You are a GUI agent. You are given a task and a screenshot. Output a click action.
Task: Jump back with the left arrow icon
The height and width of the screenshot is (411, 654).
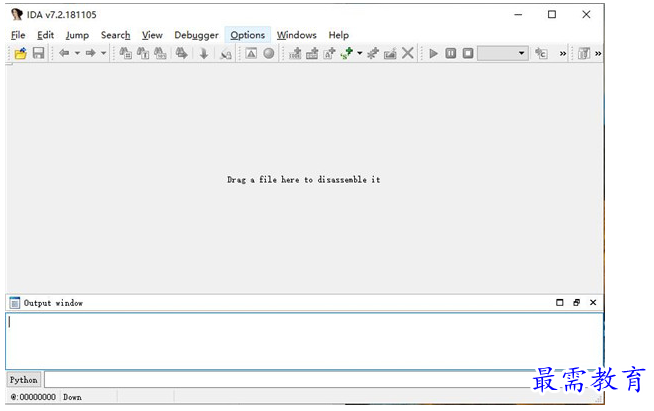(64, 53)
